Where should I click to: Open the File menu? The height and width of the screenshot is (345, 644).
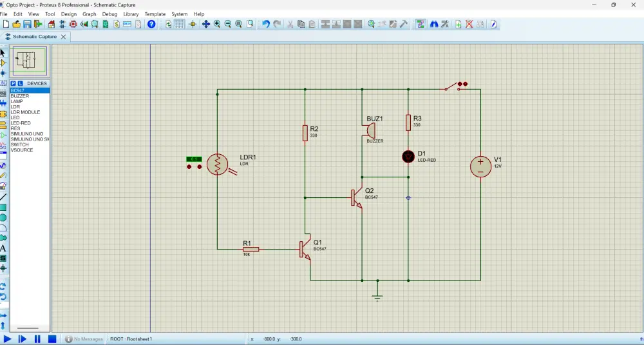3,14
